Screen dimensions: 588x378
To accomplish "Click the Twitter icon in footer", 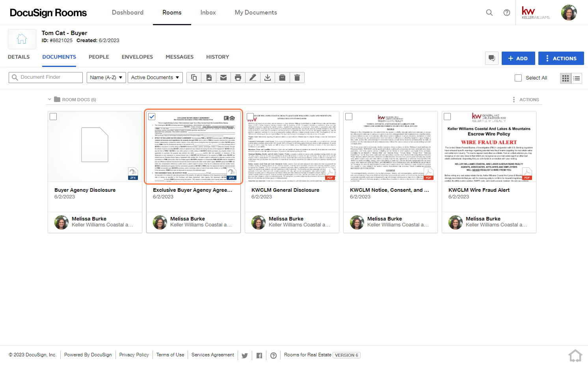I will [x=245, y=356].
